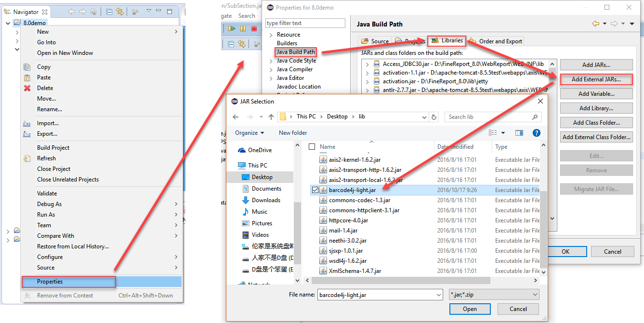
Task: Expand the Java Compiler node
Action: click(271, 69)
